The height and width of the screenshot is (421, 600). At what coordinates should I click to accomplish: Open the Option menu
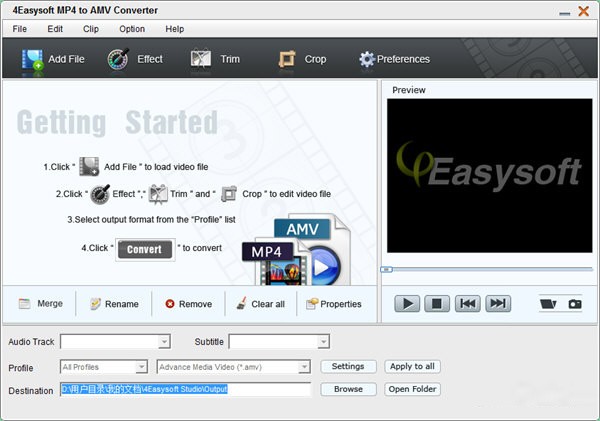(132, 29)
